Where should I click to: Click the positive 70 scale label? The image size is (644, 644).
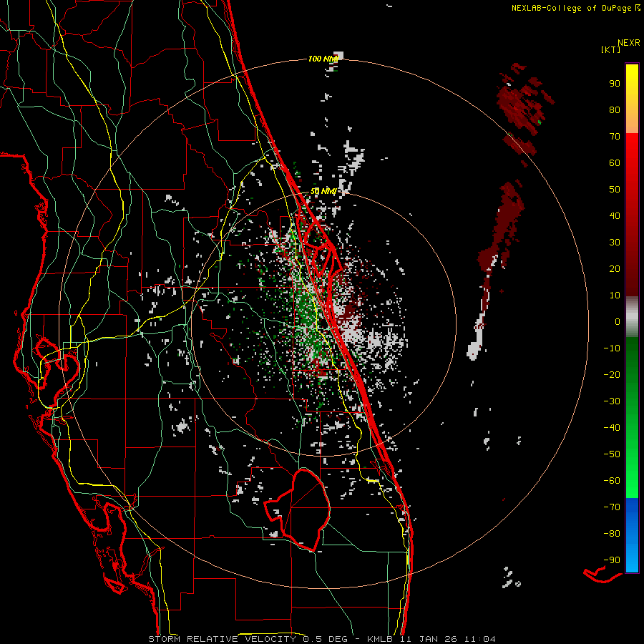click(x=615, y=137)
